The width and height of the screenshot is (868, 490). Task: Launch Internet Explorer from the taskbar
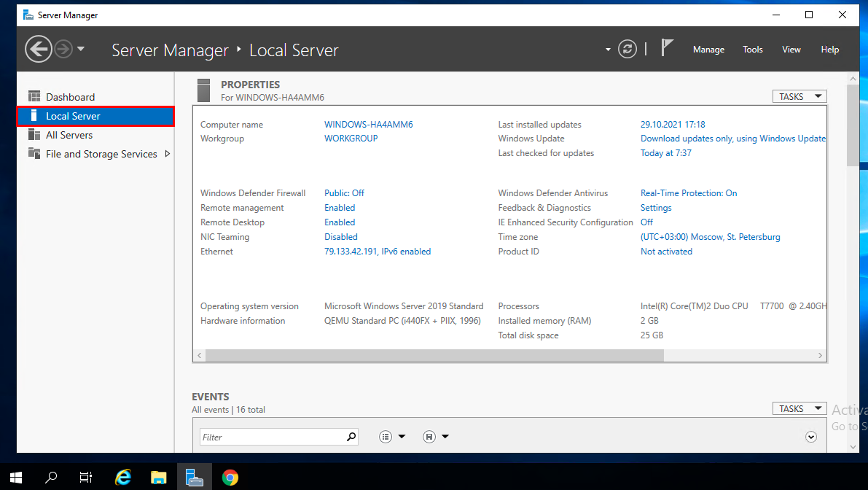pyautogui.click(x=123, y=478)
